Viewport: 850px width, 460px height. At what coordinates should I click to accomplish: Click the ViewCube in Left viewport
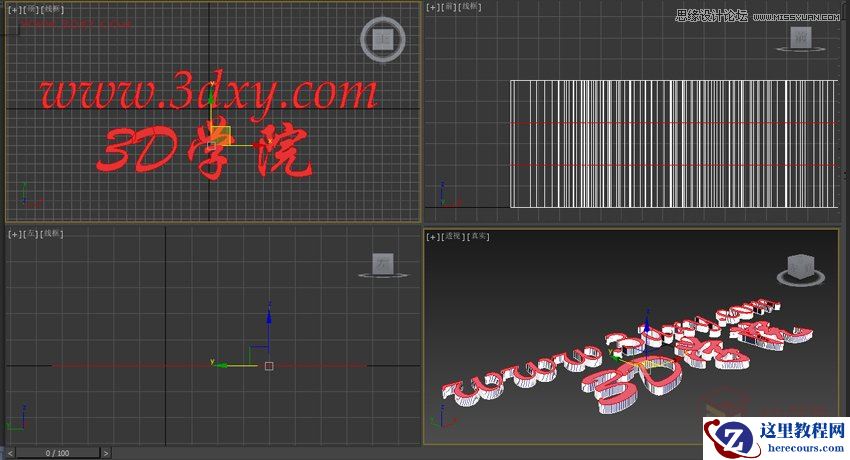[383, 265]
